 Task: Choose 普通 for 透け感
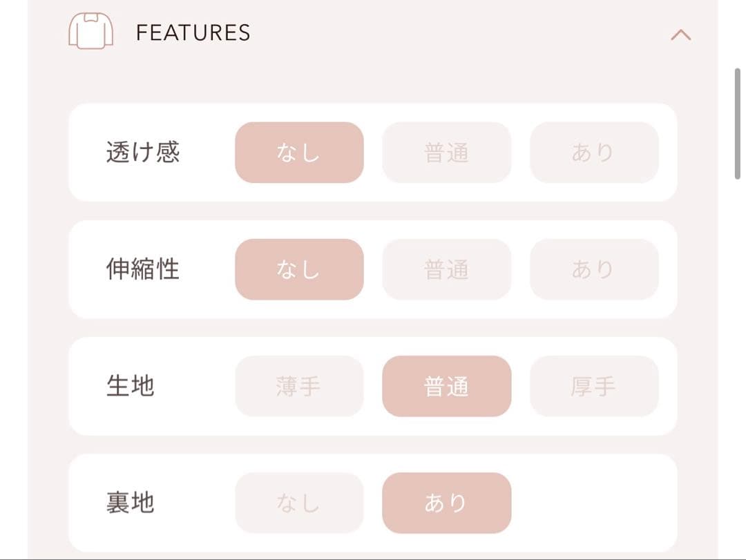click(447, 153)
